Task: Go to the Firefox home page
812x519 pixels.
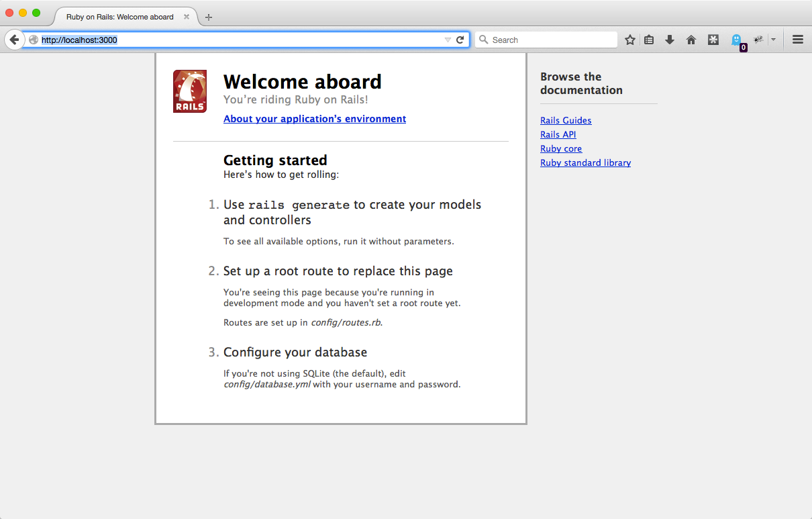Action: tap(691, 40)
